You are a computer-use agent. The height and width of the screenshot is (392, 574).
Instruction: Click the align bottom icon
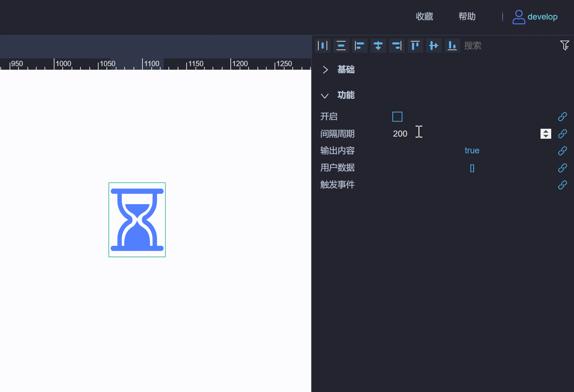pyautogui.click(x=452, y=46)
